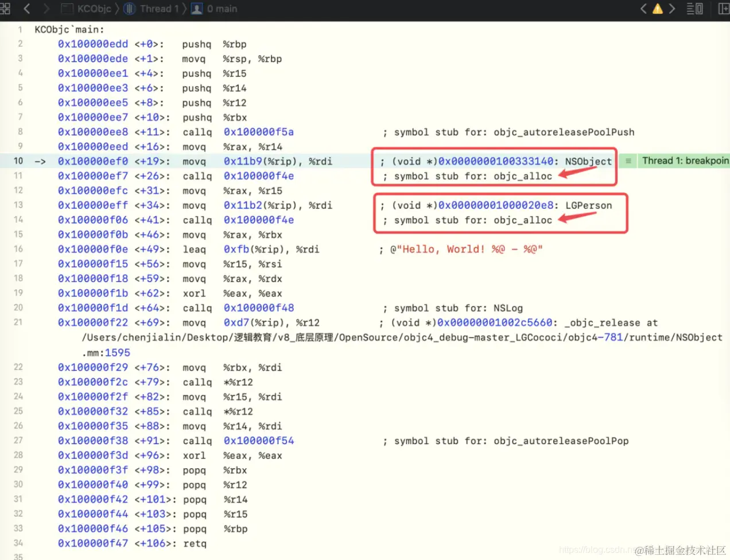Click the NSObject pointer comment
This screenshot has height=560, width=730.
click(497, 161)
